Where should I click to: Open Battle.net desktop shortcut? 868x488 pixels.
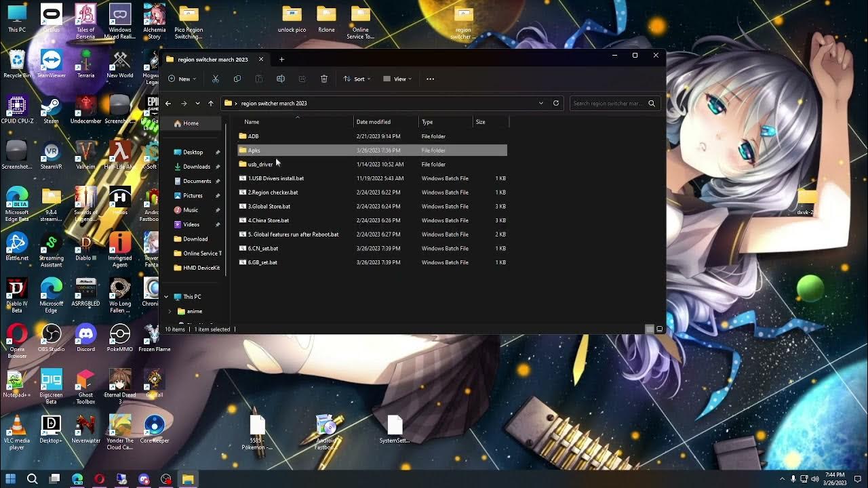tap(17, 247)
